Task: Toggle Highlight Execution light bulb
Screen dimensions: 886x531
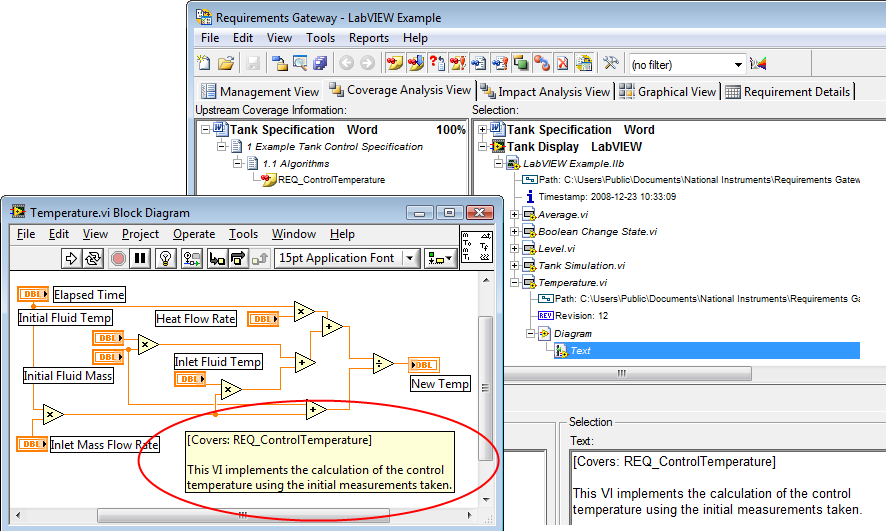Action: pos(166,258)
